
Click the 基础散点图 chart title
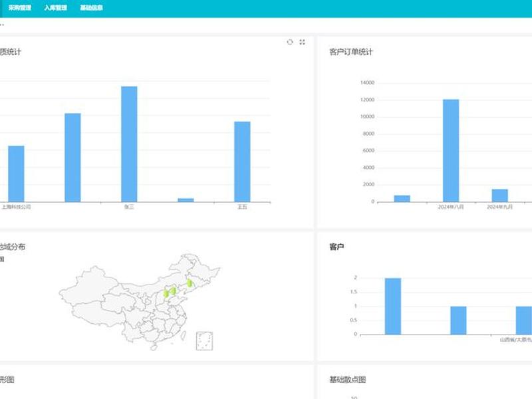(347, 380)
